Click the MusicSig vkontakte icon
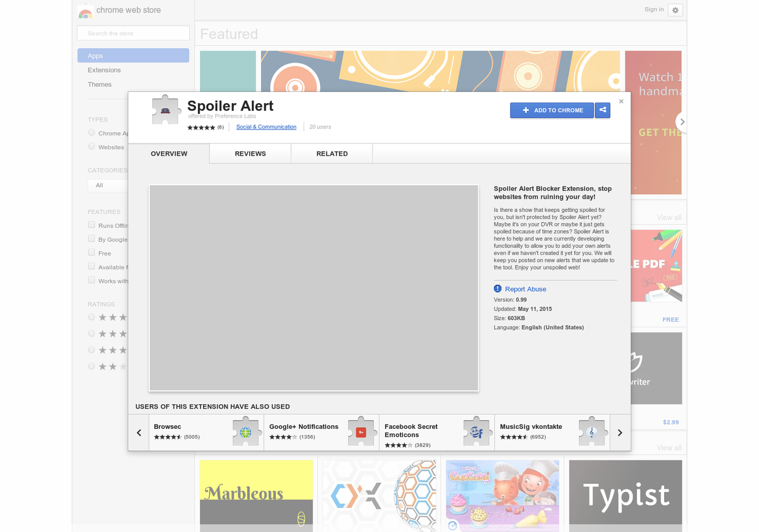 (592, 432)
